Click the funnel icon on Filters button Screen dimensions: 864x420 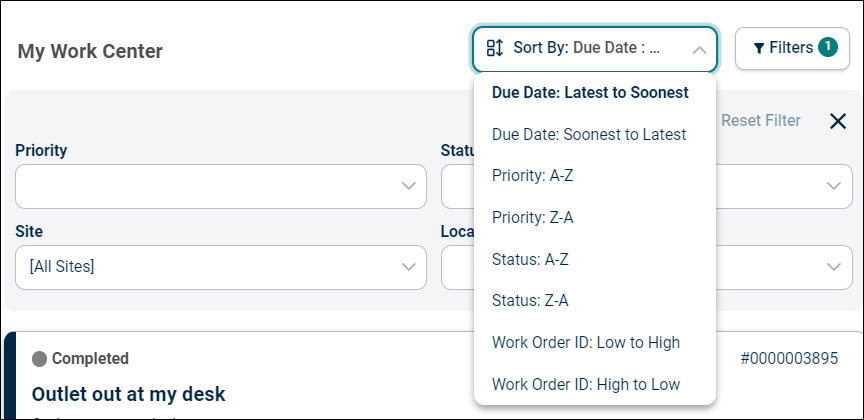759,48
